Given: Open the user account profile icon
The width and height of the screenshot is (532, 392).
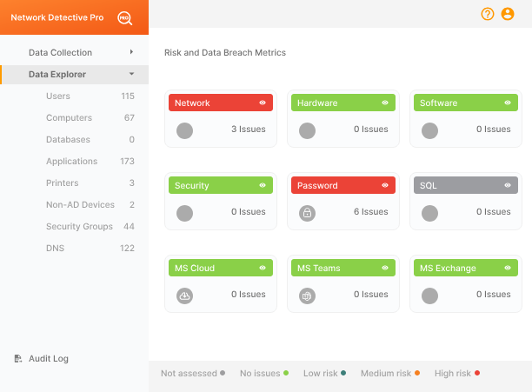Looking at the screenshot, I should point(508,14).
